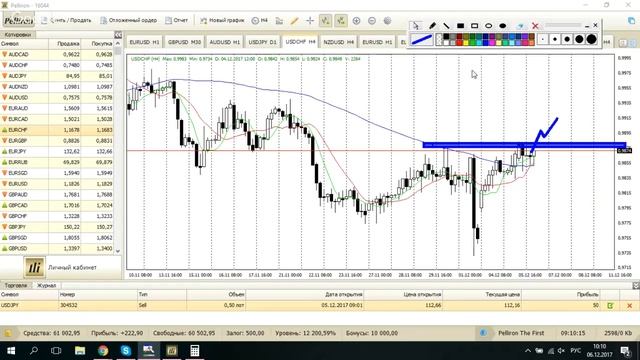Select the EURUSD quote row

(x=57, y=184)
